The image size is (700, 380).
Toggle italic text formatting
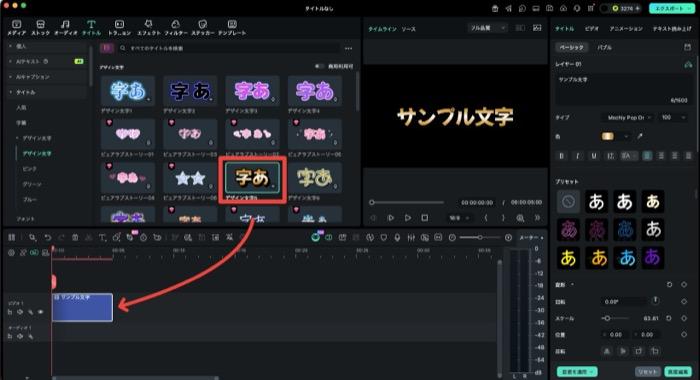(x=578, y=156)
